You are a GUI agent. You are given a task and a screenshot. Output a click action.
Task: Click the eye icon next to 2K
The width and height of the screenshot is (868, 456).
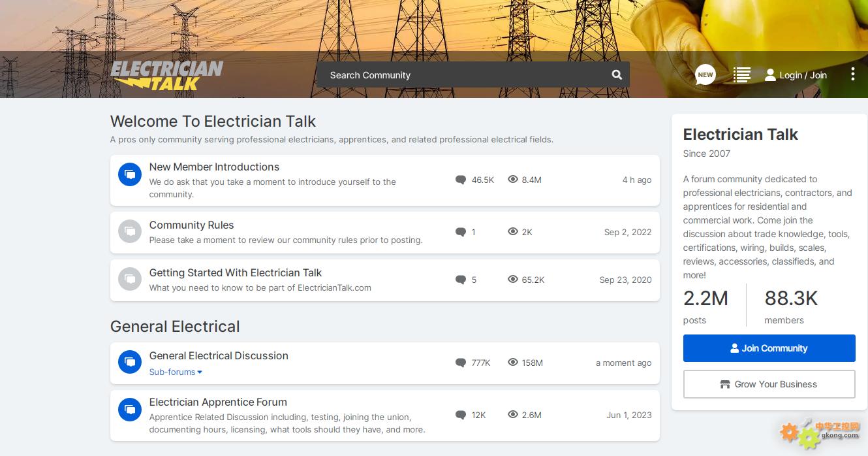coord(513,231)
